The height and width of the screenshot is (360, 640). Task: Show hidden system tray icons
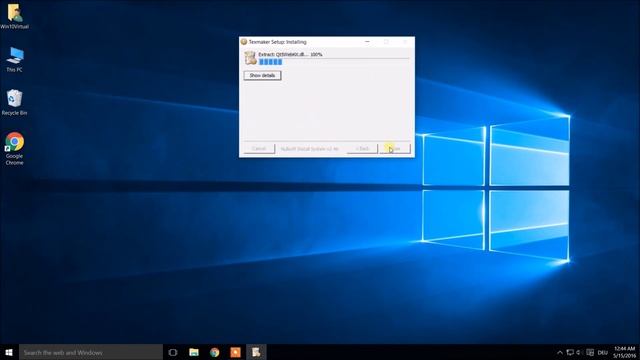[560, 352]
